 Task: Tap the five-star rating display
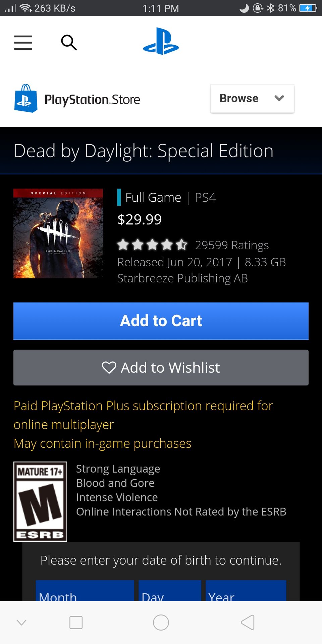152,245
